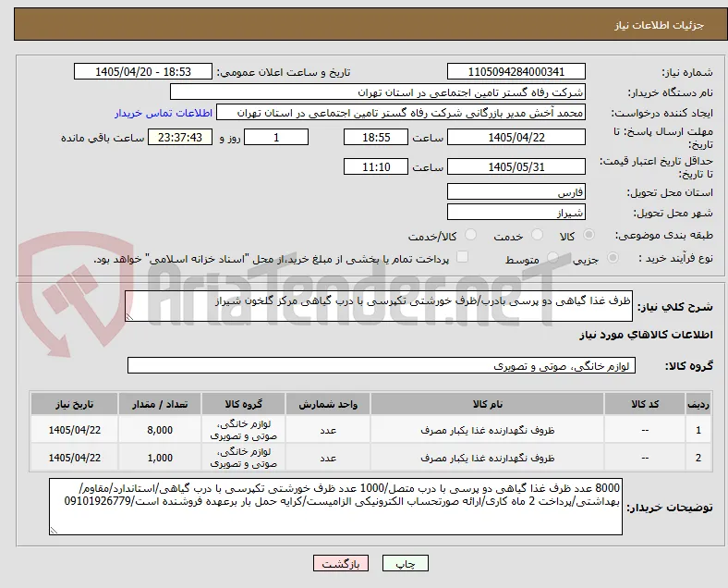Image resolution: width=728 pixels, height=588 pixels.
Task: Click the توضیحات خریدار text area
Action: [335, 507]
